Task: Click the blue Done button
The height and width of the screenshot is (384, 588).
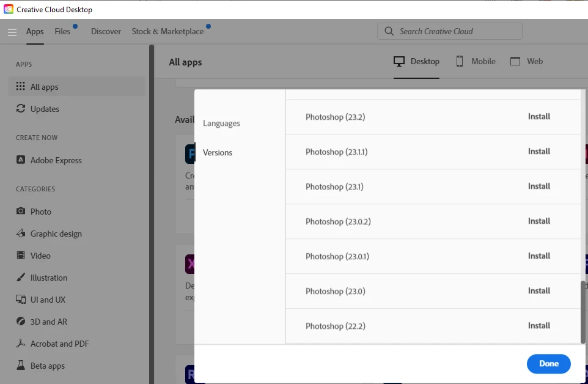Action: (549, 364)
